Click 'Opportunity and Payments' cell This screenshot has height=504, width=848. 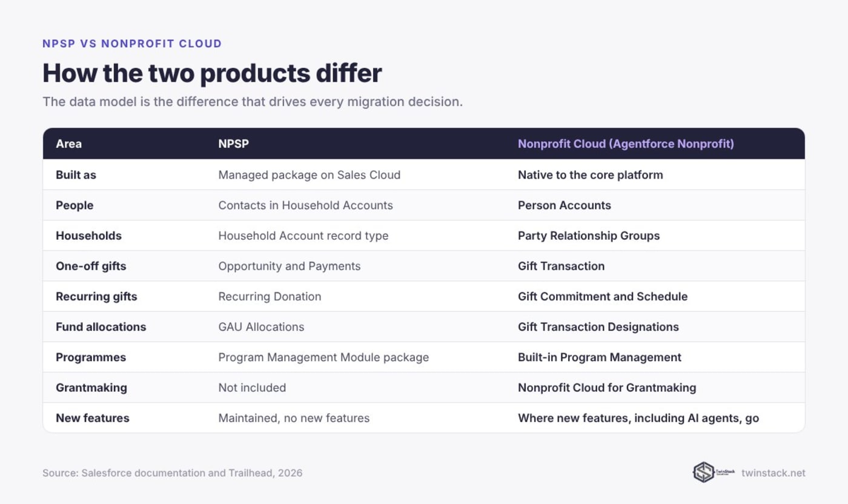290,266
